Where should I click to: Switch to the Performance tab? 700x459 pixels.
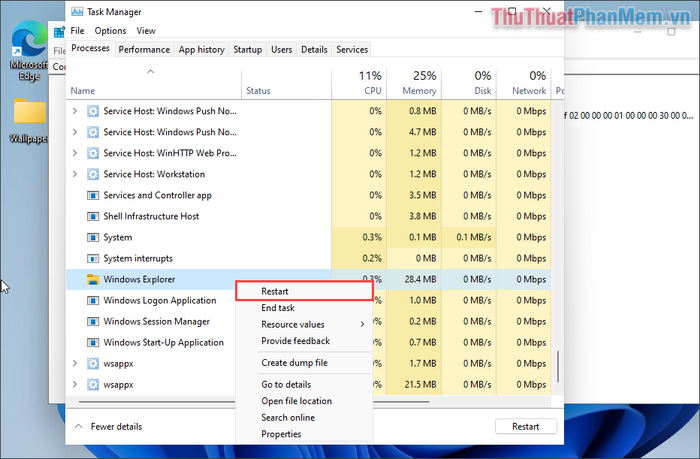tap(144, 50)
